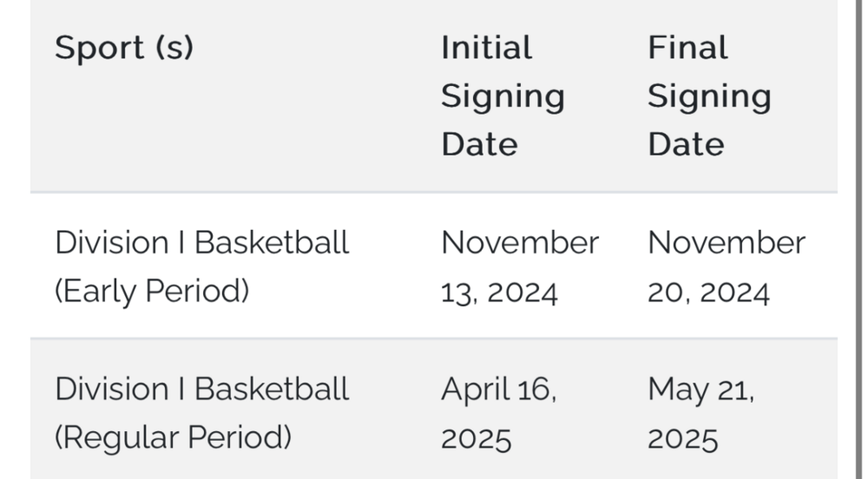Click the "April 16," date text
This screenshot has width=868, height=479.
point(498,390)
